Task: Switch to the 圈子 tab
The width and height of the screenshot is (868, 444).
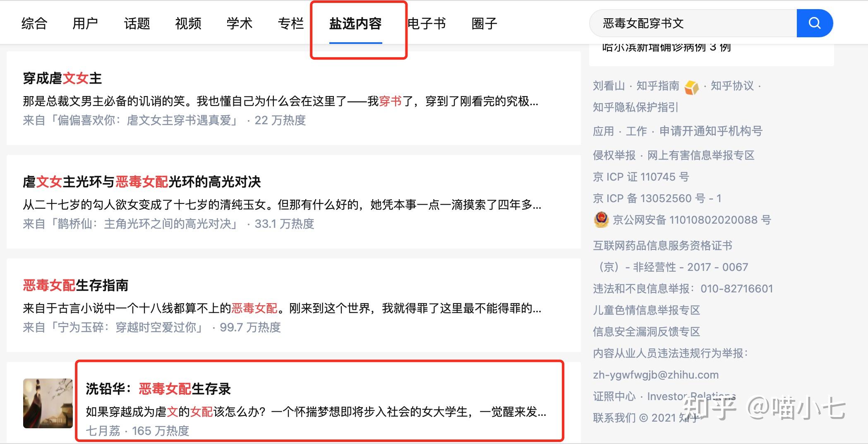Action: (x=484, y=23)
